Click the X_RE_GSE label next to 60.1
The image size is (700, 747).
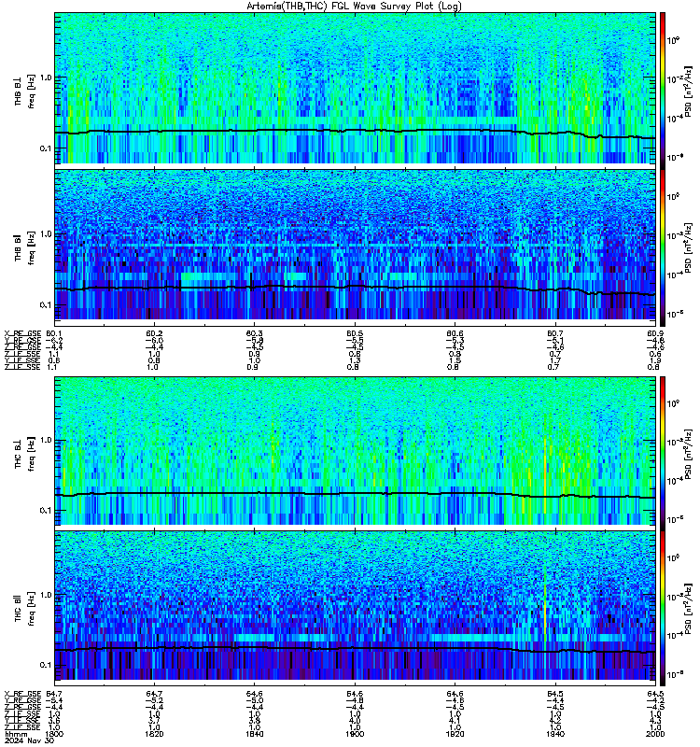[x=22, y=333]
